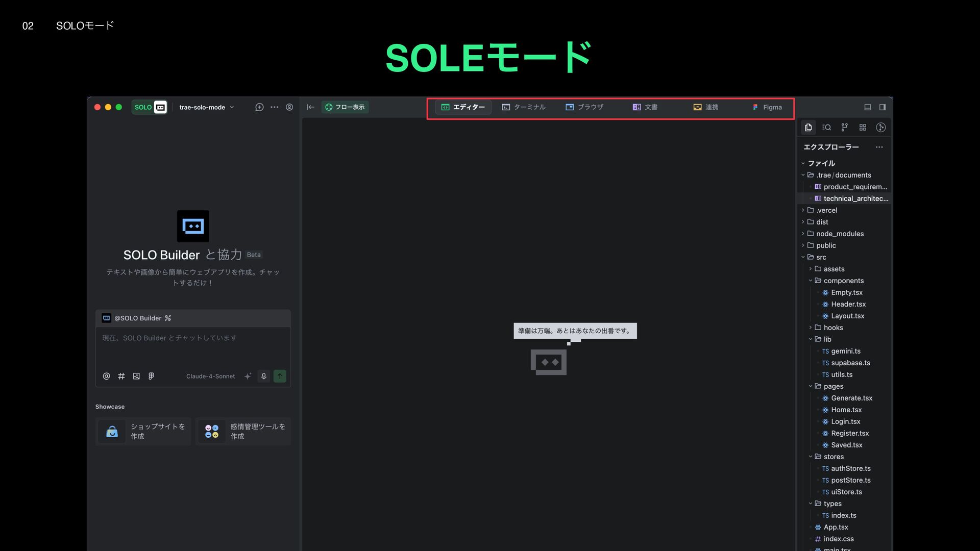980x551 pixels.
Task: Open the search panel icon in sidebar
Action: (x=827, y=128)
